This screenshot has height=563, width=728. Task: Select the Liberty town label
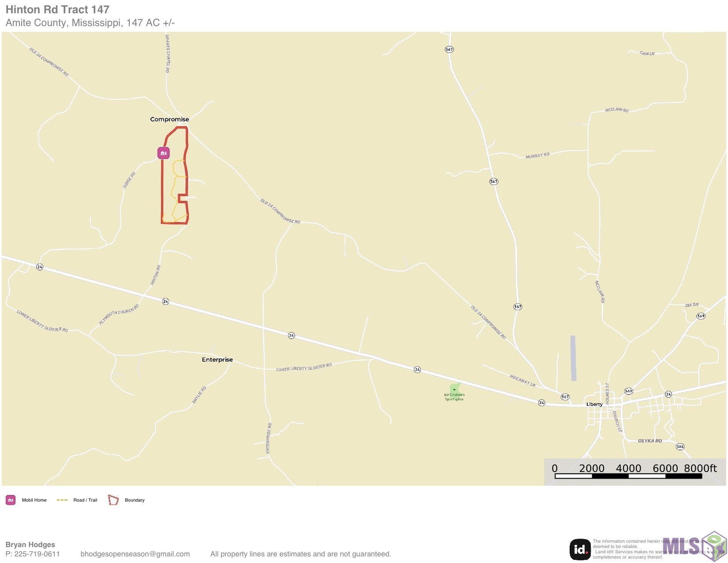594,404
